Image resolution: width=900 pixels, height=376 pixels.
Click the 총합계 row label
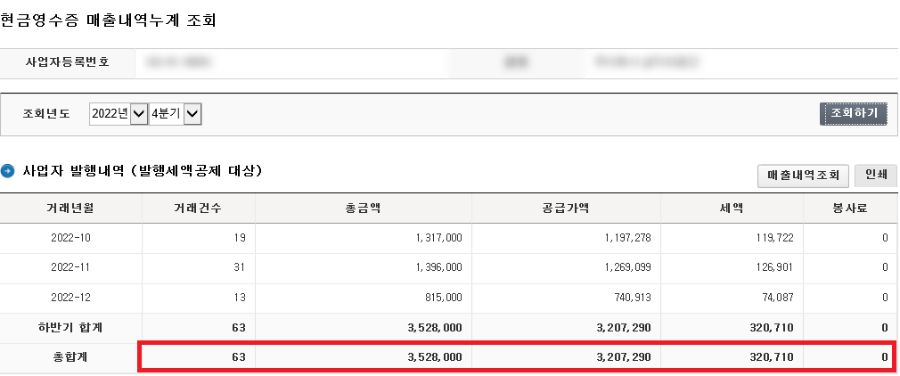tap(71, 357)
